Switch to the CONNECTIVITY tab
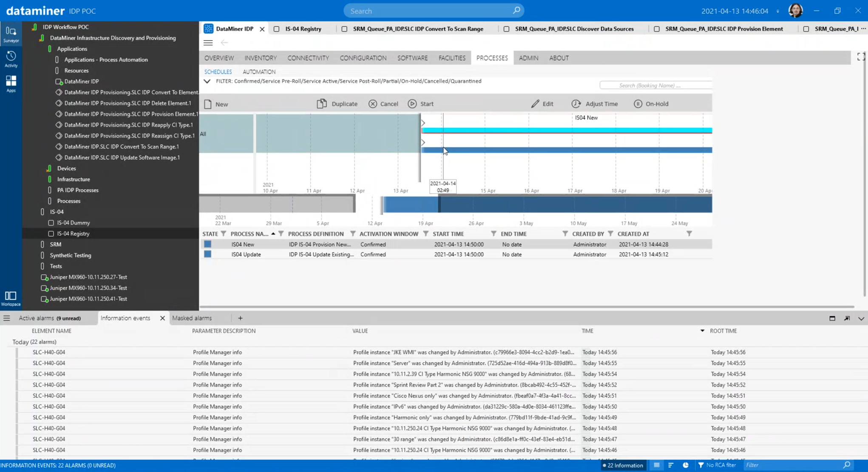 308,58
